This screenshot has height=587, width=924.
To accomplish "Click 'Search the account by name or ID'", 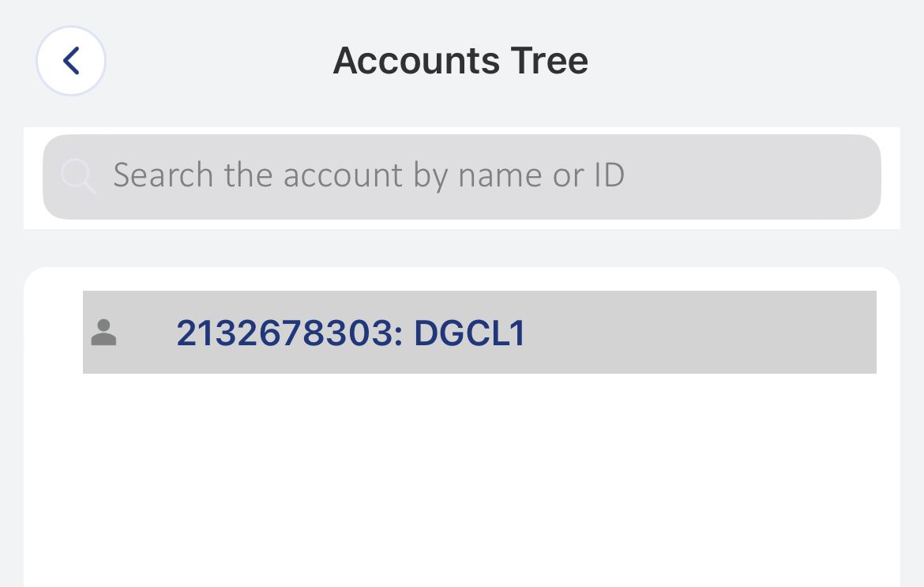I will [x=369, y=175].
